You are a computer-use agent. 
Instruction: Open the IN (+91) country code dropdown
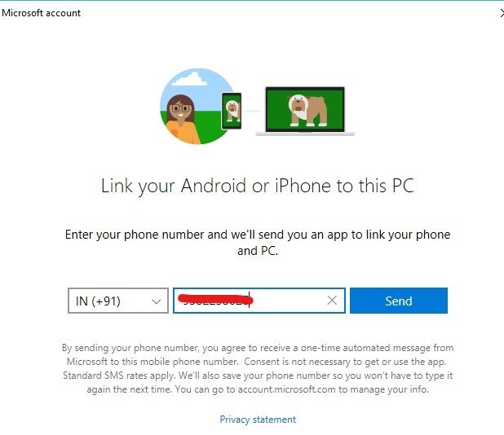tap(118, 301)
